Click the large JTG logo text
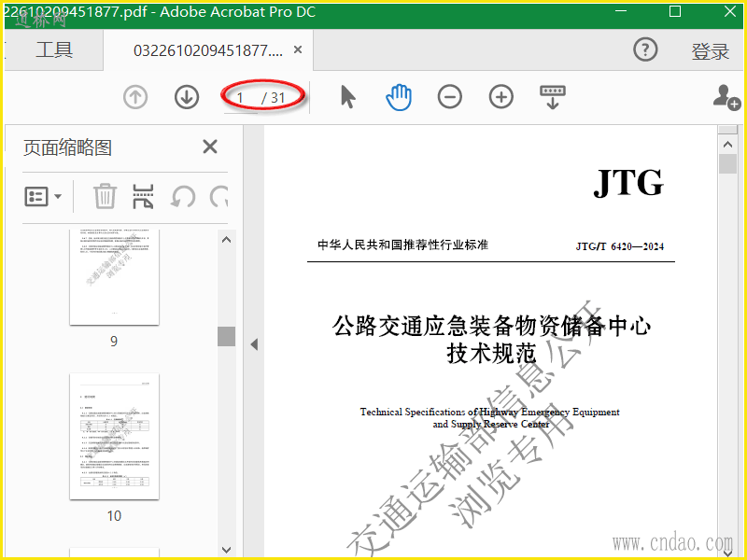 click(x=628, y=183)
